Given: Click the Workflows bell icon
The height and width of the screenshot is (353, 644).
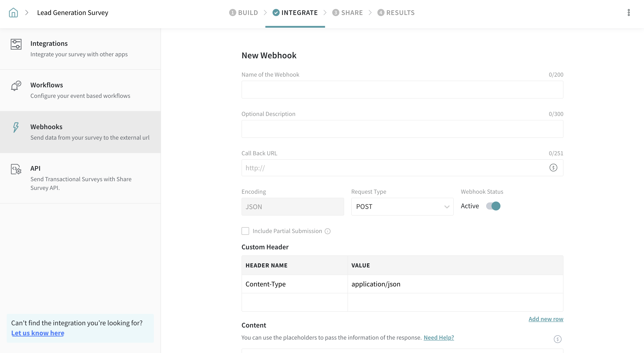Looking at the screenshot, I should [16, 86].
